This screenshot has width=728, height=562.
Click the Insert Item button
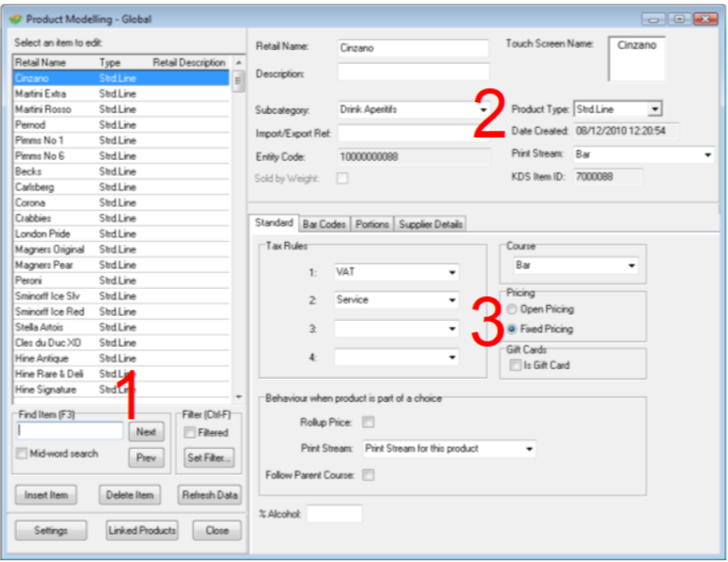[x=45, y=495]
